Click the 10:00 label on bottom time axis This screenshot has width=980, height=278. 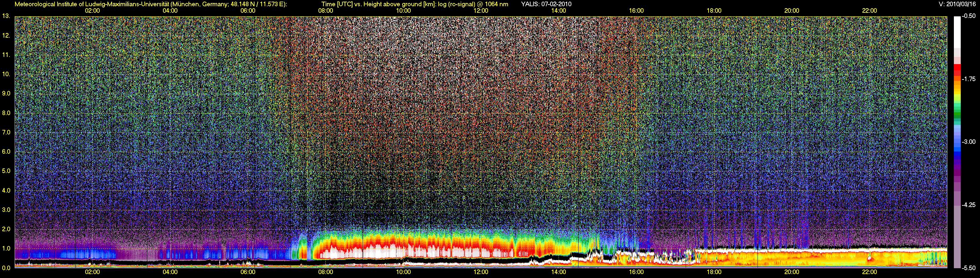(403, 272)
